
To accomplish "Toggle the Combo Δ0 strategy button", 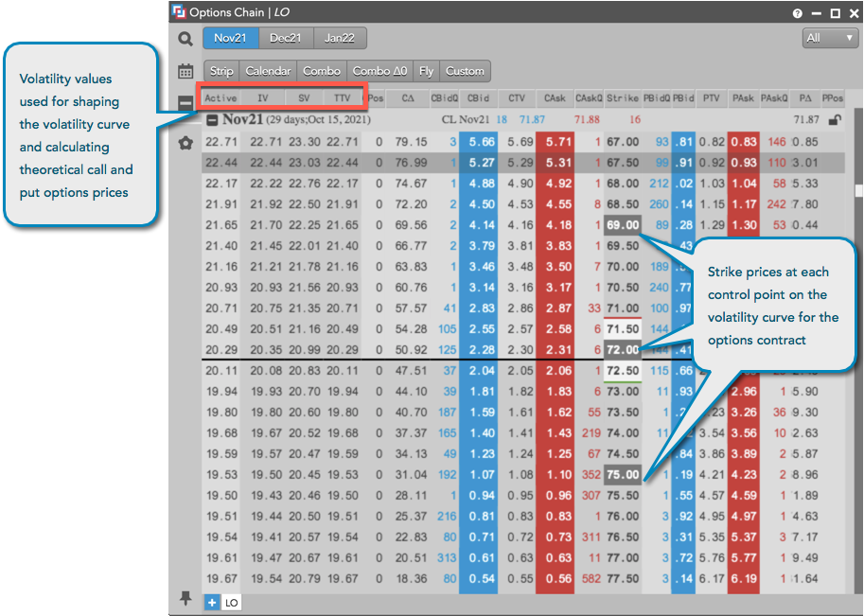I will 379,71.
